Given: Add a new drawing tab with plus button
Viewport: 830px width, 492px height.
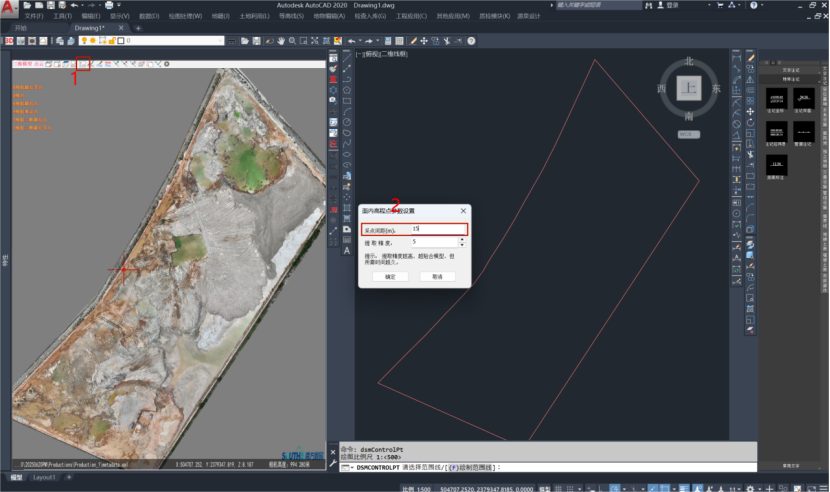Looking at the screenshot, I should click(x=138, y=28).
